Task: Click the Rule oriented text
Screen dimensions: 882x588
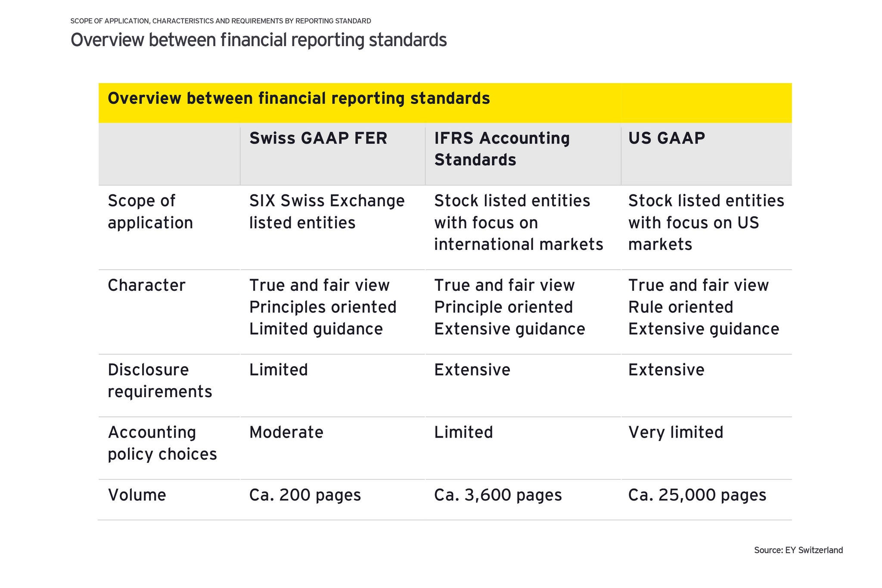Action: point(680,307)
